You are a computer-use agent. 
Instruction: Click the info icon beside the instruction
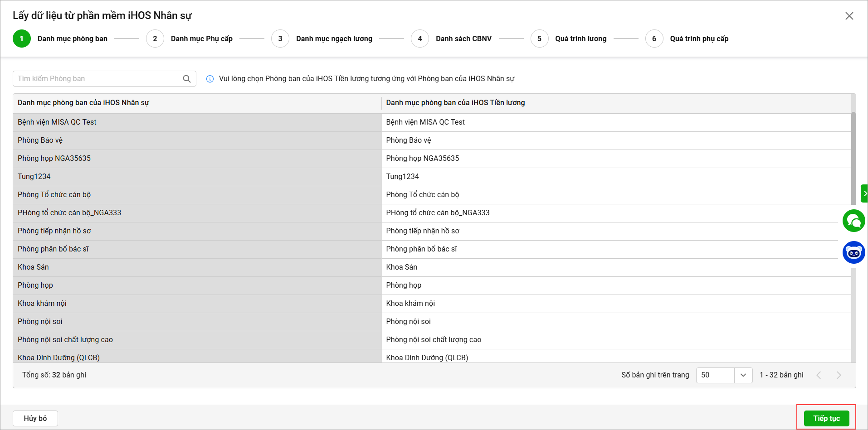pos(210,79)
